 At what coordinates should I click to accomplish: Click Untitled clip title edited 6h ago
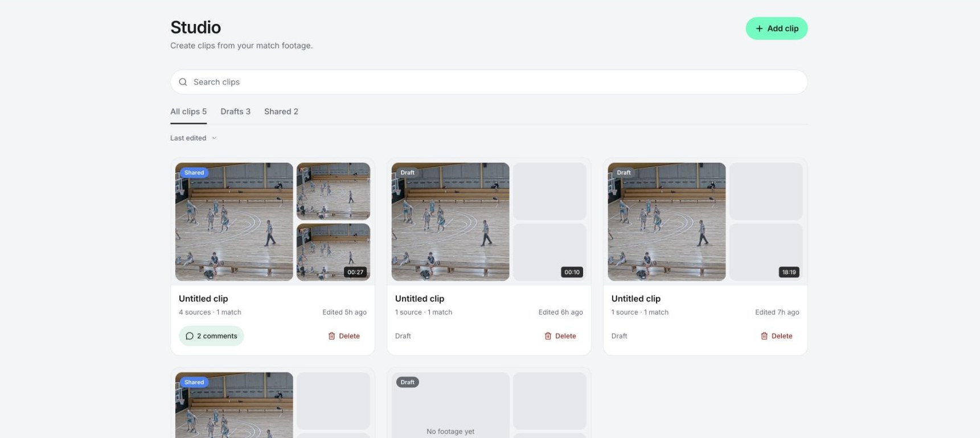420,298
